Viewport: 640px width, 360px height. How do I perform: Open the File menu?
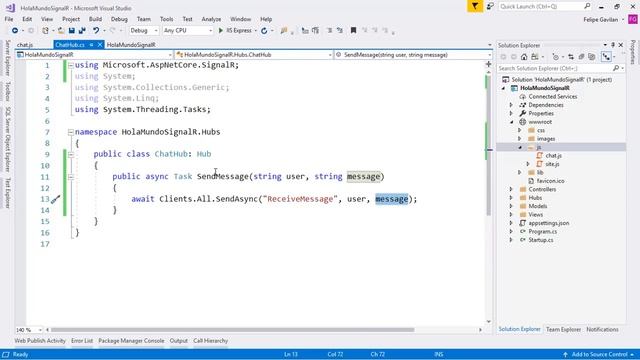click(9, 19)
